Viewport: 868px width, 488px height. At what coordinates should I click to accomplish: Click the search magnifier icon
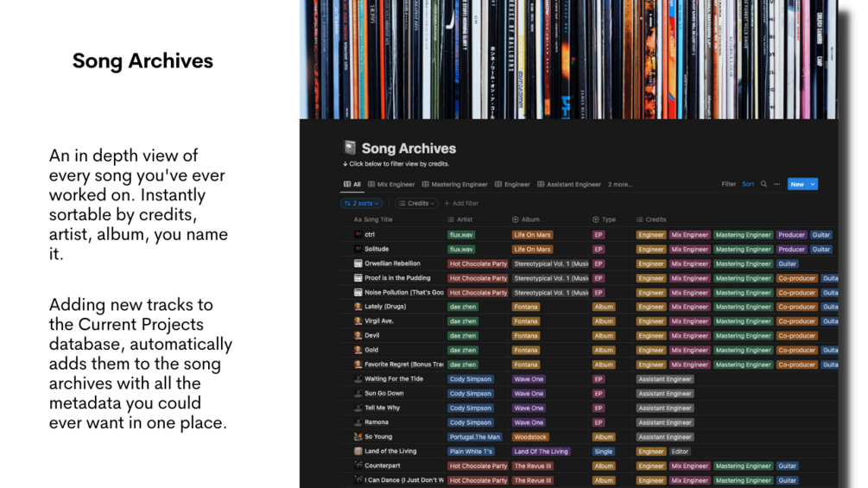[763, 184]
